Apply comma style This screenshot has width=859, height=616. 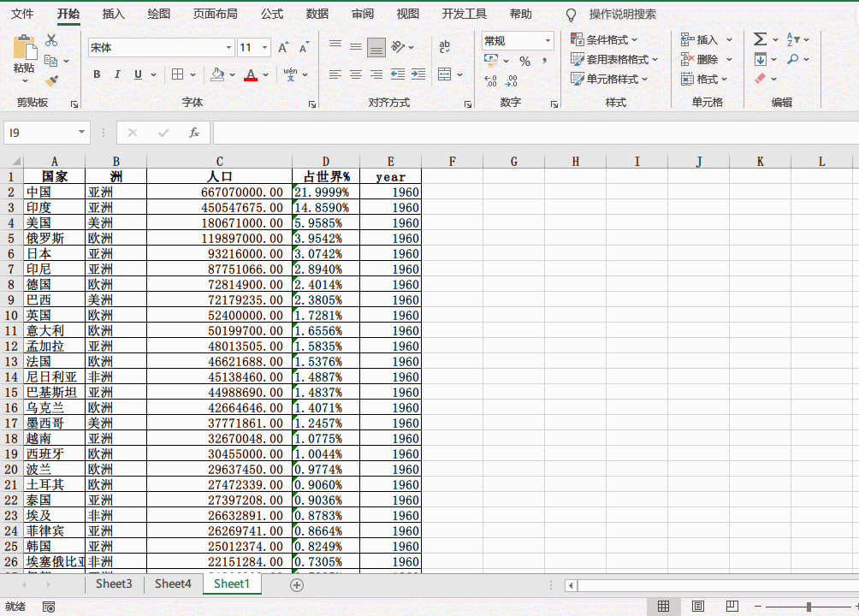(544, 60)
